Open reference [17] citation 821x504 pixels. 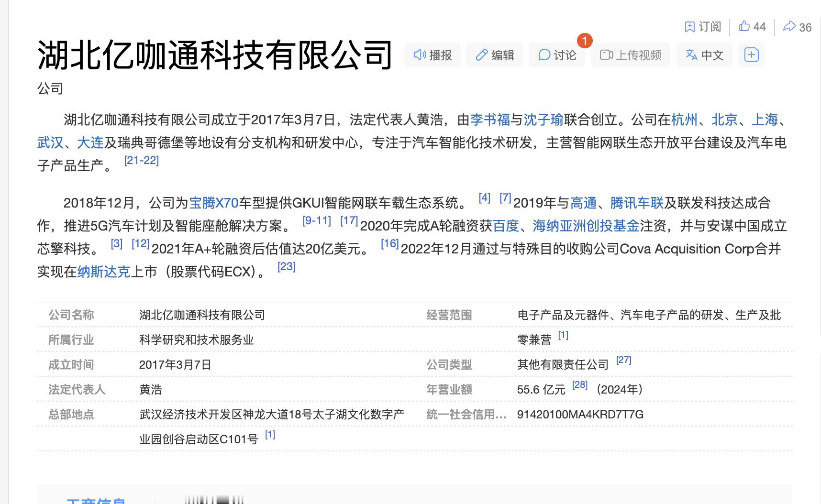coord(349,221)
